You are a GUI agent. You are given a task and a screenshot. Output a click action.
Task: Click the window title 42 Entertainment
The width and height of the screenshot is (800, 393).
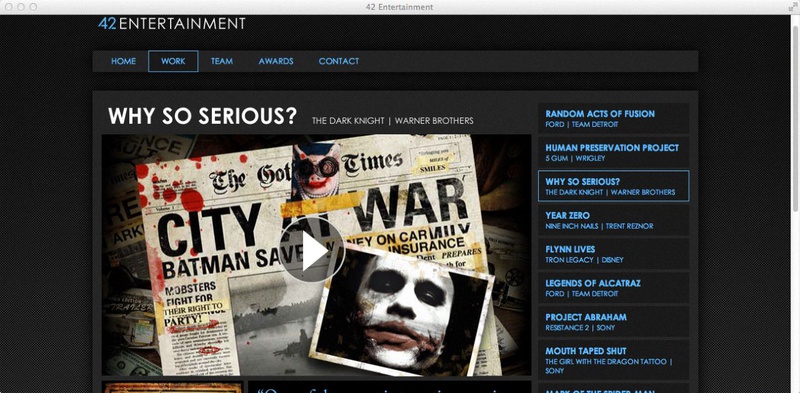[x=399, y=7]
